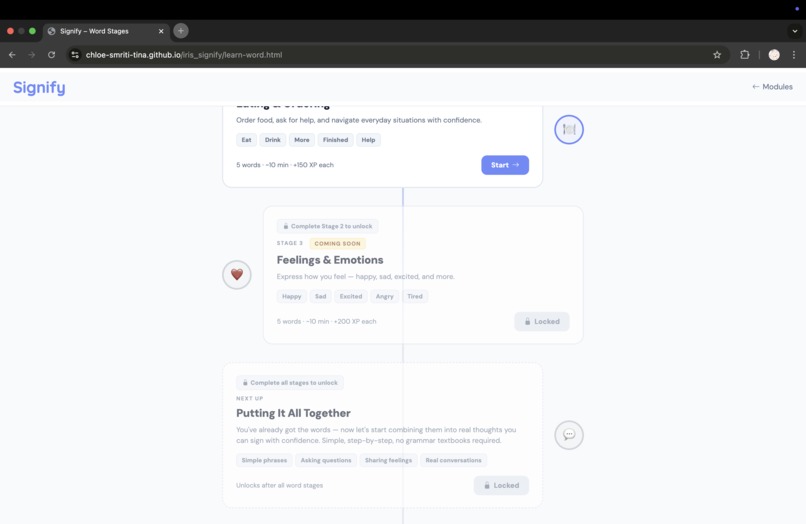
Task: Click the 5 words ~10 min +200 XP each text
Action: point(326,321)
